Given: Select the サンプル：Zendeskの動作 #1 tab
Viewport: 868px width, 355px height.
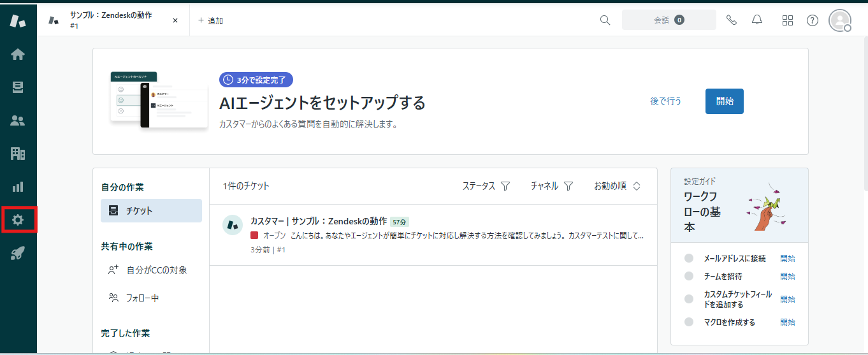Looking at the screenshot, I should (x=114, y=20).
